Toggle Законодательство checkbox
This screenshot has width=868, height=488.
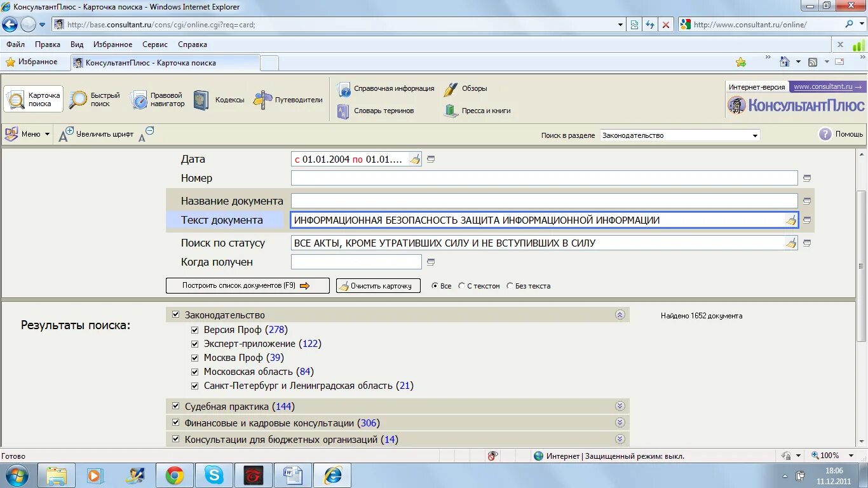176,315
